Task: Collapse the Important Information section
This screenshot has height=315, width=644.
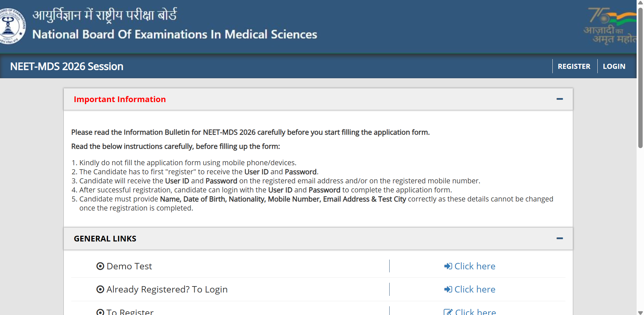Action: pyautogui.click(x=559, y=99)
